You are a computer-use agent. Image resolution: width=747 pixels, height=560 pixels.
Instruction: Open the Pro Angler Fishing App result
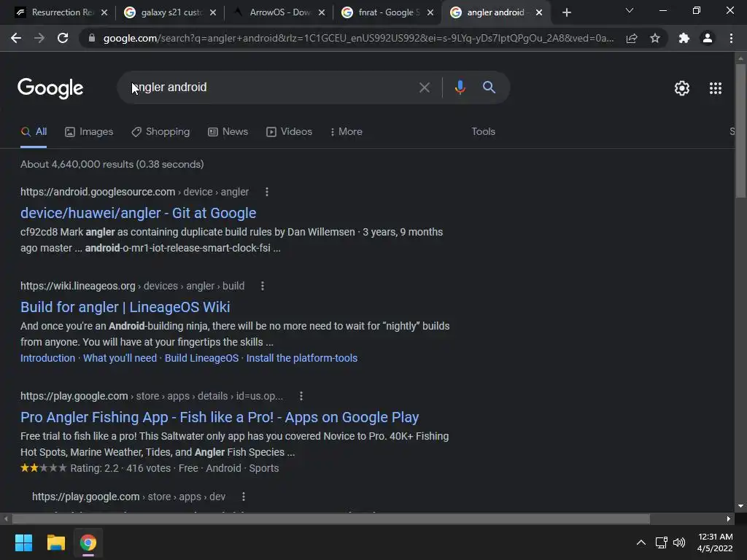click(220, 417)
